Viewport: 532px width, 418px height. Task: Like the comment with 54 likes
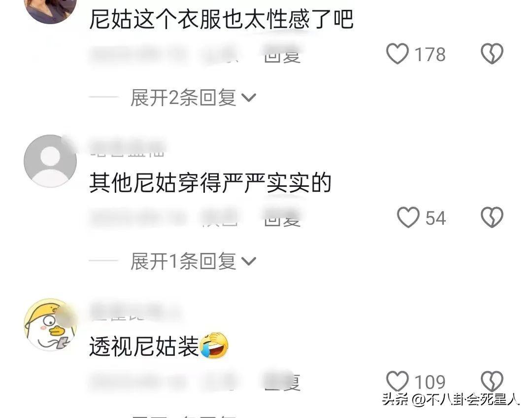pos(408,217)
